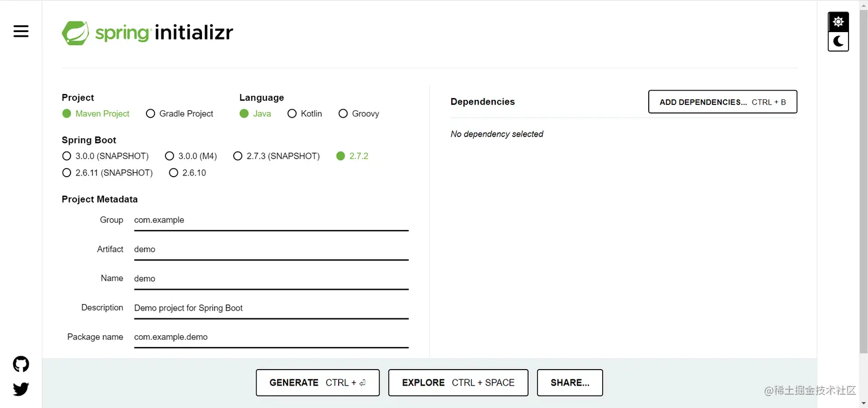Click the Share button
The image size is (868, 408).
click(570, 383)
